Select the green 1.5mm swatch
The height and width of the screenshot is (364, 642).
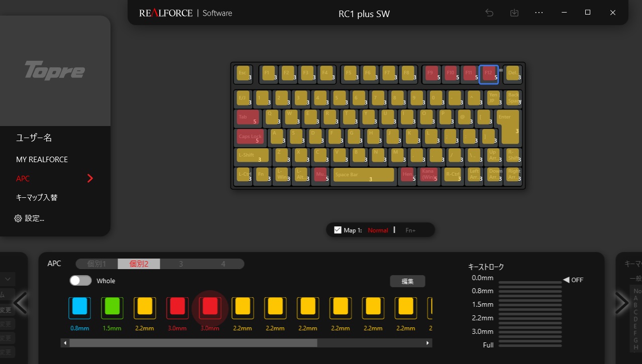coord(112,308)
